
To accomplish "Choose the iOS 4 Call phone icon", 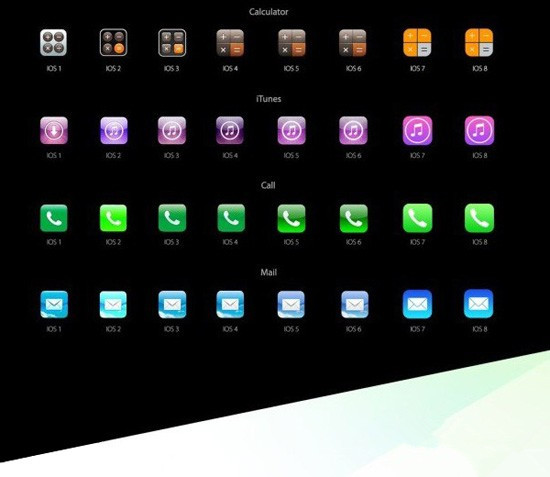I will coord(231,218).
